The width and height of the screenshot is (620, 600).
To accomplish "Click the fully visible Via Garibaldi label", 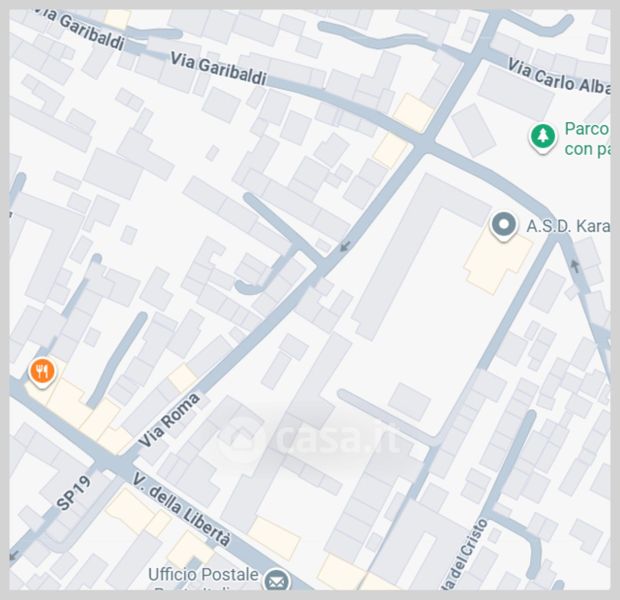I will coord(218,69).
